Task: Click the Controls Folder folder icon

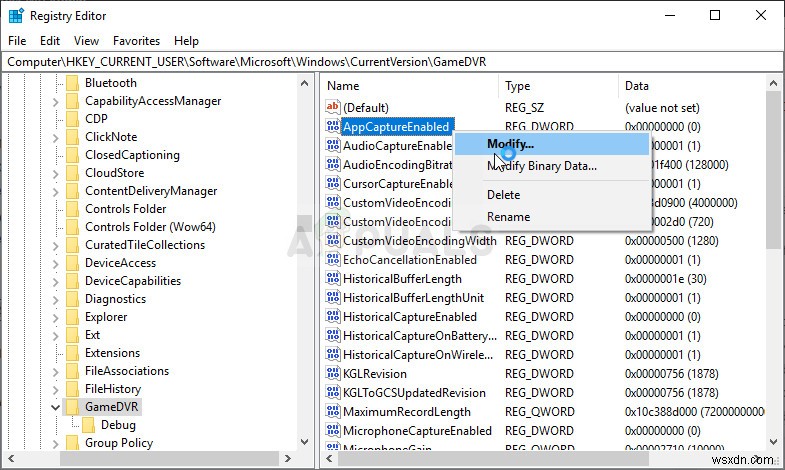Action: (x=73, y=209)
